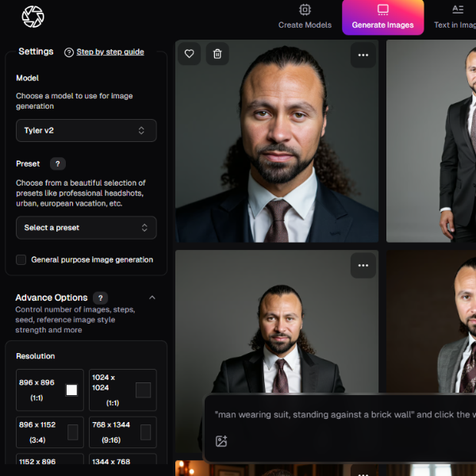Collapse the Advance Options section
The image size is (476, 476).
click(x=152, y=298)
